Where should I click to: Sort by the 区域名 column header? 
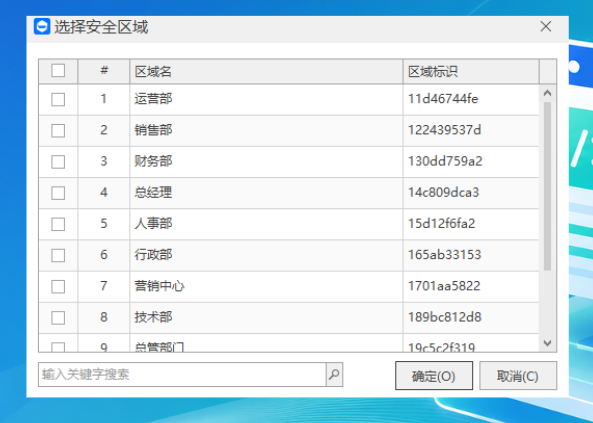click(266, 72)
